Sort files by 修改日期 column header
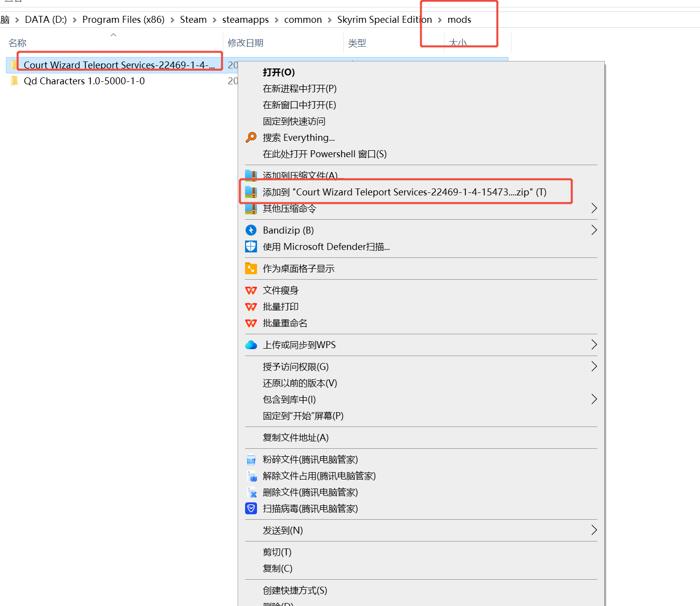Image resolution: width=700 pixels, height=606 pixels. point(246,43)
